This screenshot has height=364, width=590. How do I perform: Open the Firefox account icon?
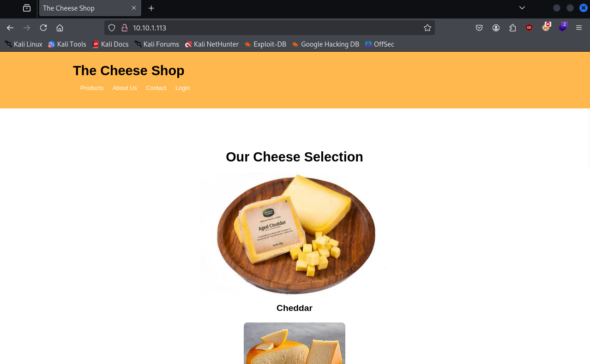[x=496, y=28]
